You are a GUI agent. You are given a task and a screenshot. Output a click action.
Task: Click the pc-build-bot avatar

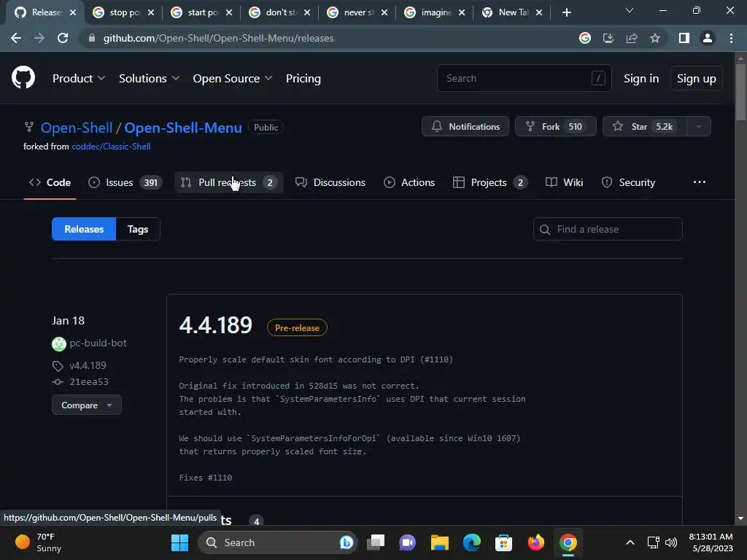pyautogui.click(x=59, y=344)
